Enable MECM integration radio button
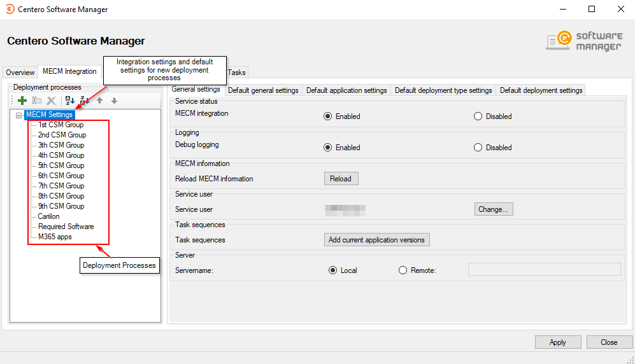This screenshot has width=635, height=364. coord(327,116)
